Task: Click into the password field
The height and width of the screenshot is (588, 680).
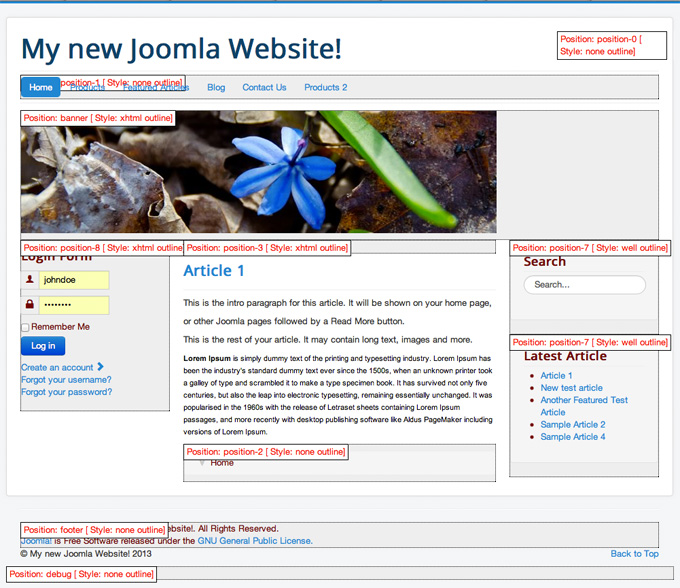Action: pyautogui.click(x=73, y=305)
